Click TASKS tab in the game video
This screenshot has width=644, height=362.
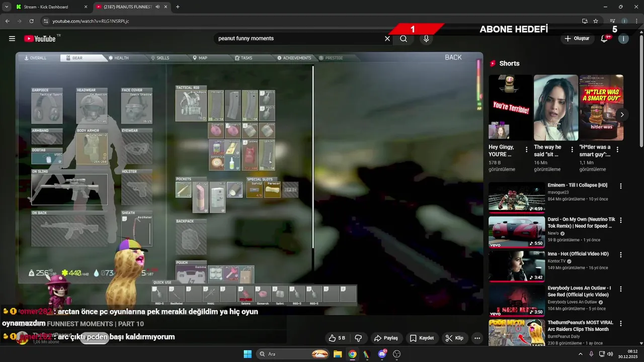point(244,58)
